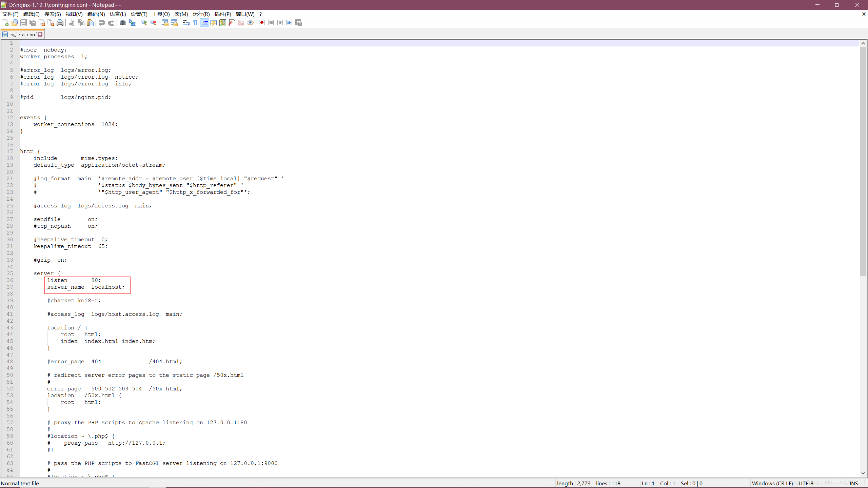868x488 pixels.
Task: Open the 宏(M) menu
Action: tap(181, 14)
